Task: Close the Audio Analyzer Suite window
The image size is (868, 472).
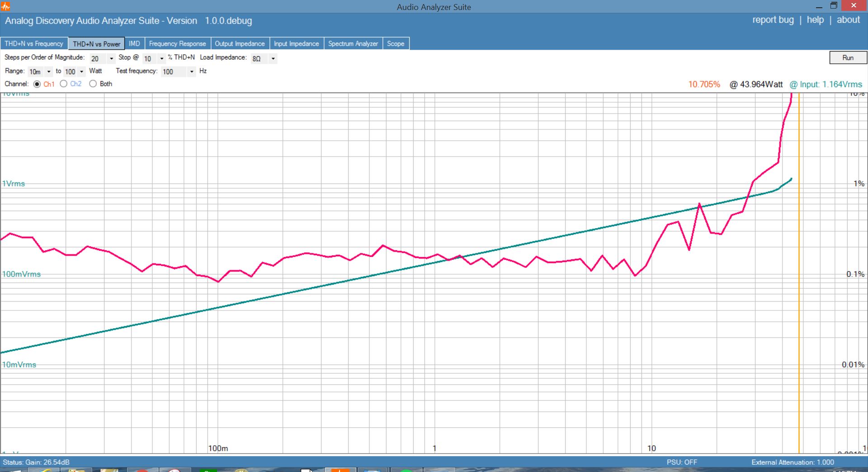Action: click(854, 6)
